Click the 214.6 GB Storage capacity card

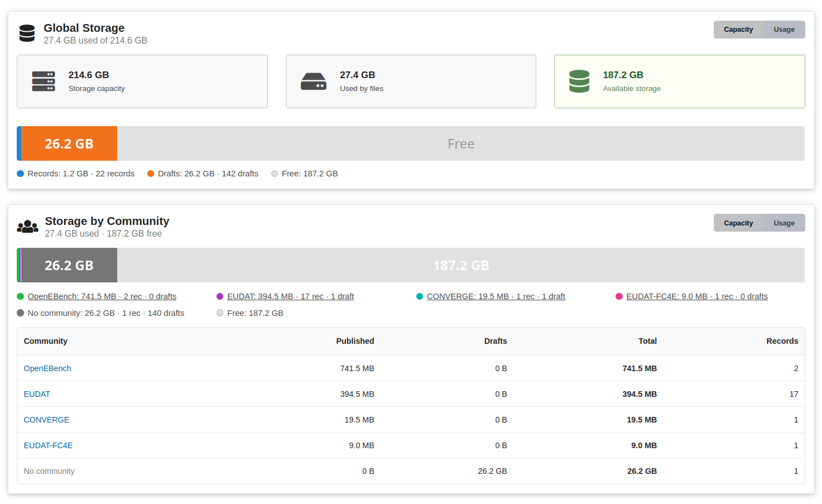[142, 81]
